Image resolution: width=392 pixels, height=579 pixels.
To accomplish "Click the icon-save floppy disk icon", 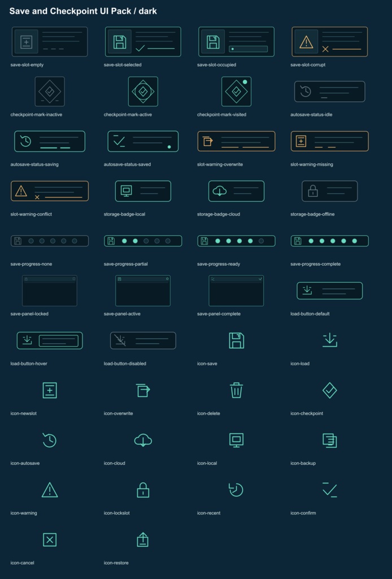I will 236,340.
